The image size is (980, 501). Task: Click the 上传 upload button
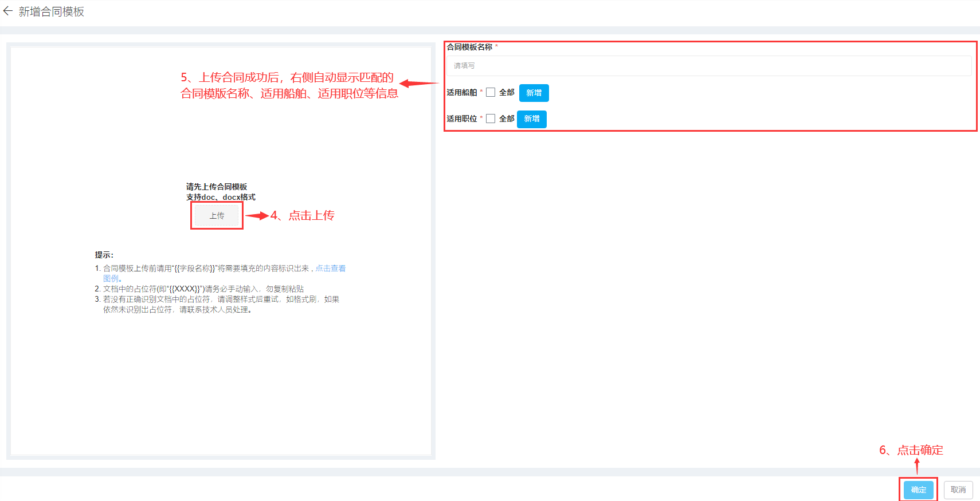pyautogui.click(x=217, y=215)
